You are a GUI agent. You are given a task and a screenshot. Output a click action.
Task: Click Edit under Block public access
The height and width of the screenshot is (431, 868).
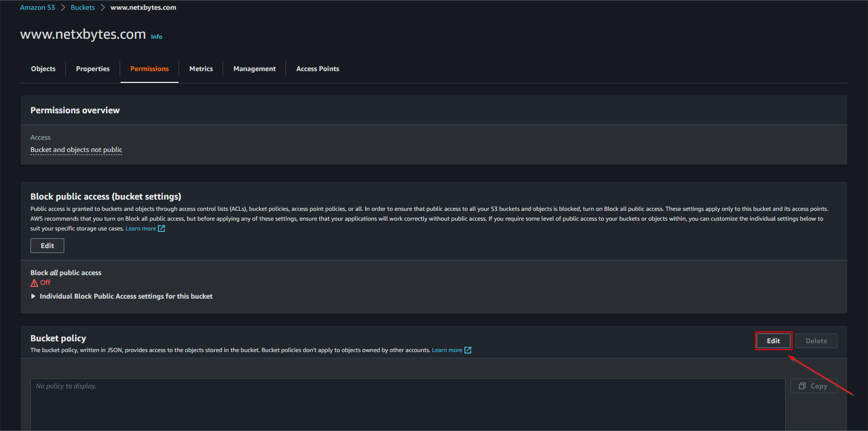click(x=47, y=246)
